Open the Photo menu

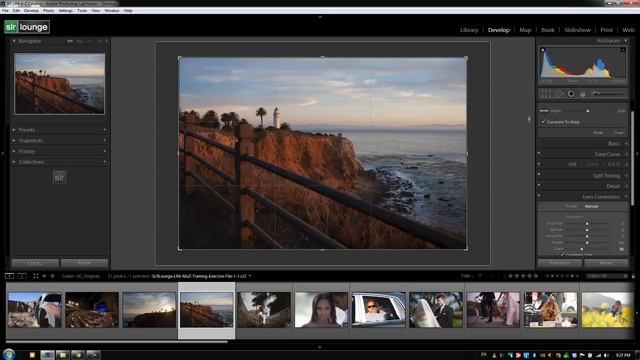pyautogui.click(x=49, y=11)
